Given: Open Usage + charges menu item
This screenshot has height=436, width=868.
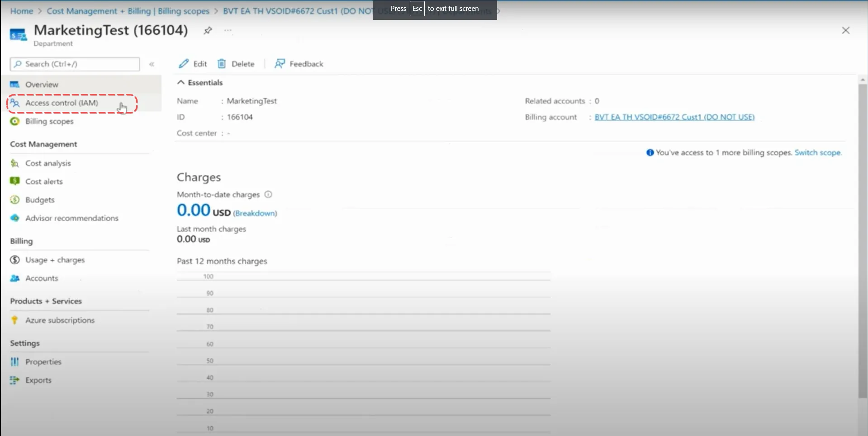Looking at the screenshot, I should pyautogui.click(x=55, y=260).
